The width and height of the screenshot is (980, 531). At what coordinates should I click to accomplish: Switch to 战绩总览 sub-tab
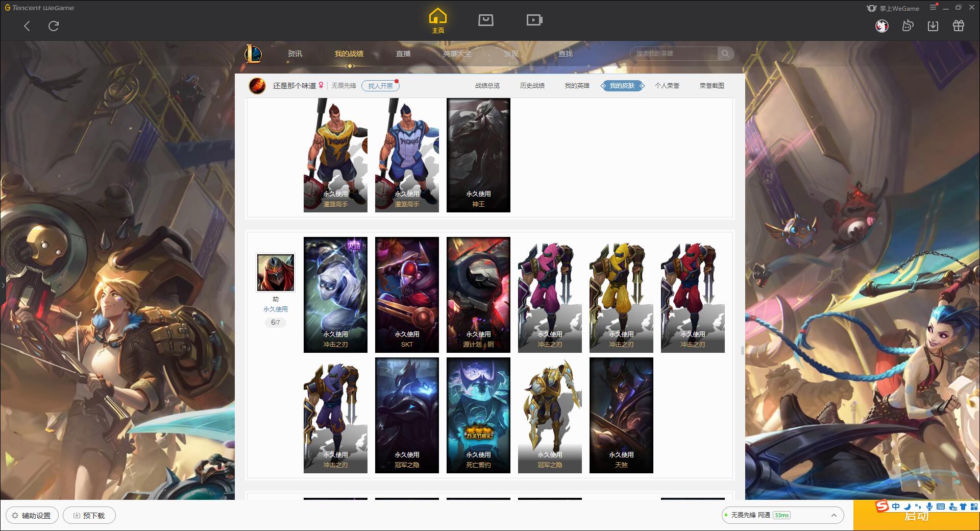coord(487,86)
